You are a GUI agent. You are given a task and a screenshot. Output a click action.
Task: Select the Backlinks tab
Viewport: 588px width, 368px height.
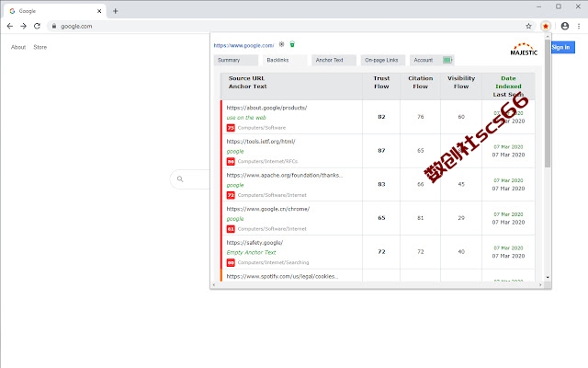coord(285,60)
